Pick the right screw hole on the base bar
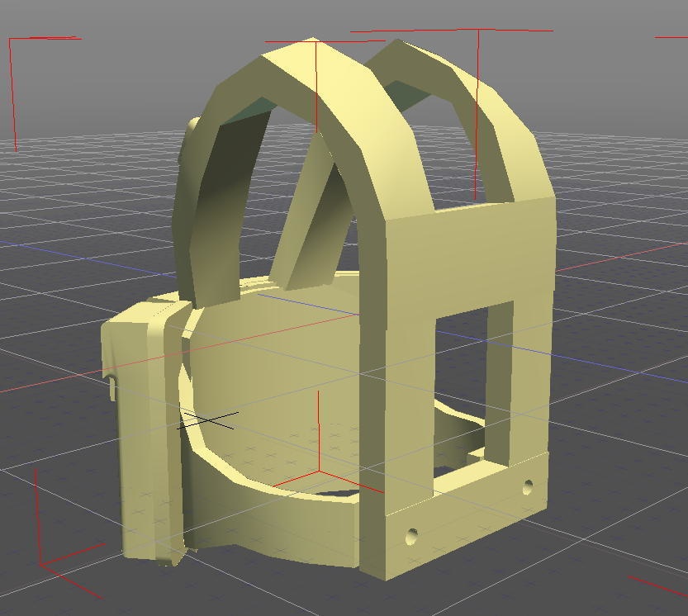688x616 pixels. pos(528,486)
